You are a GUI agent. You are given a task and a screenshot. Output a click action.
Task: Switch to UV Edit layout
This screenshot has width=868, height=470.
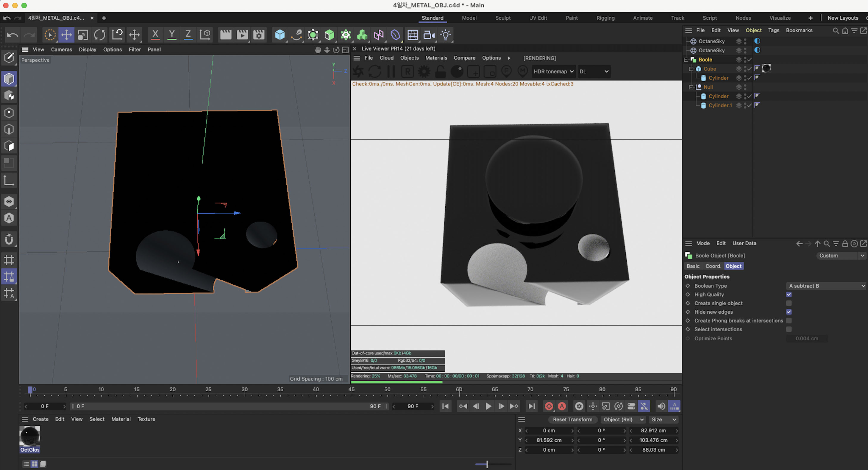[538, 18]
